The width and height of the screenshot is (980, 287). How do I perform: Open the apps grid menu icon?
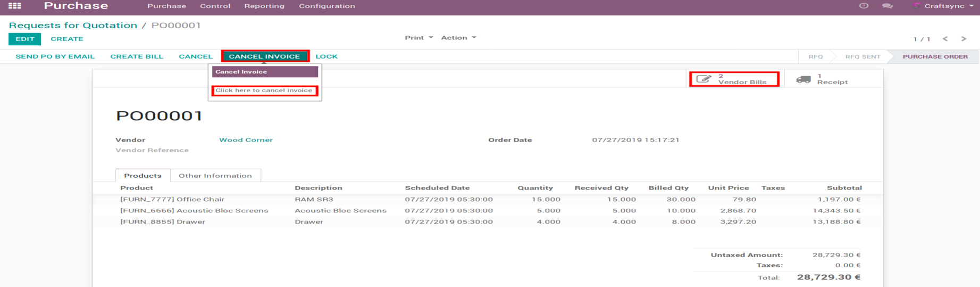click(x=15, y=6)
